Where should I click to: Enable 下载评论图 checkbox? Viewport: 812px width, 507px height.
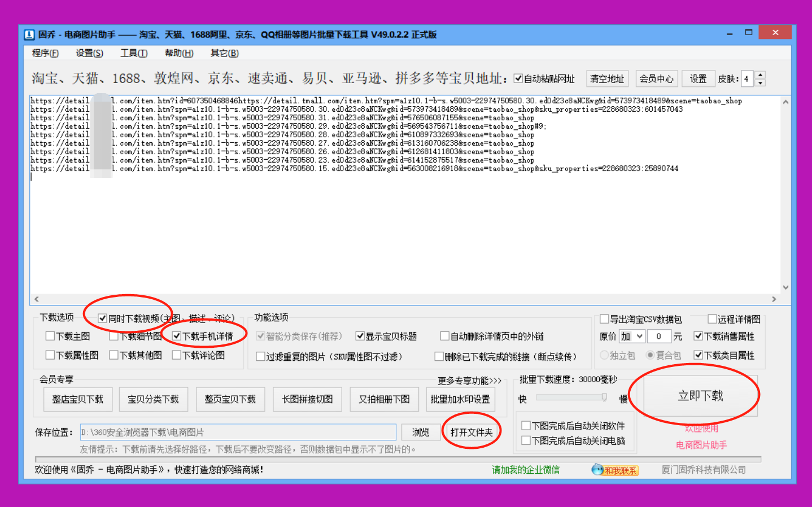pyautogui.click(x=177, y=355)
